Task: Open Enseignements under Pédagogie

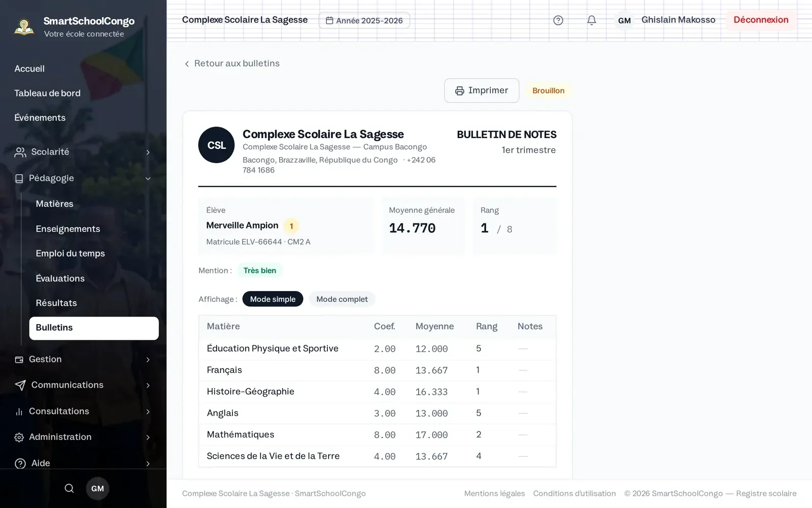Action: 68,229
